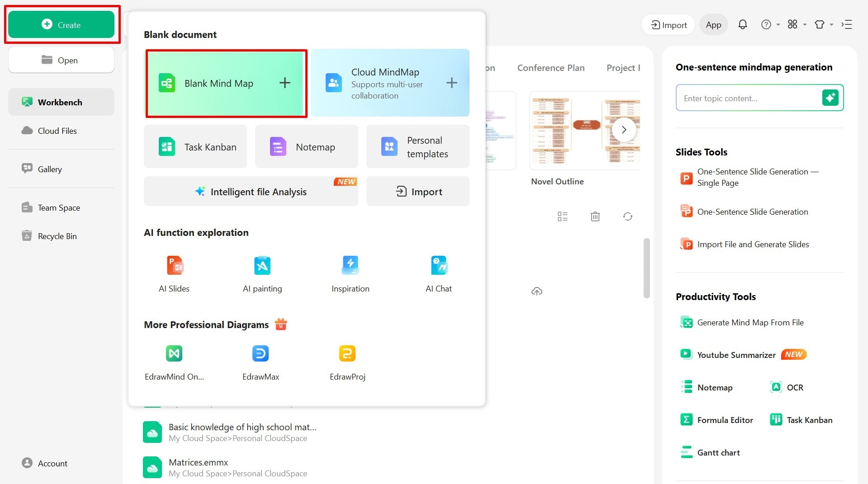Start AI Chat
The image size is (868, 484).
point(439,274)
